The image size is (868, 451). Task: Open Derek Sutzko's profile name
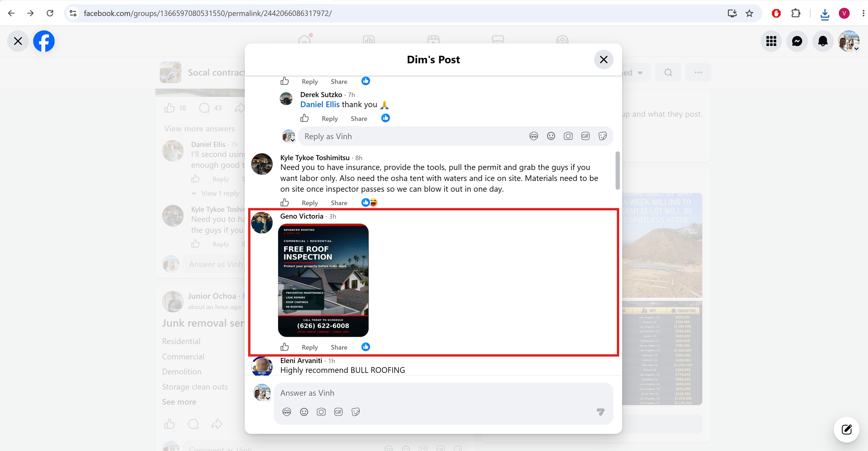click(321, 95)
